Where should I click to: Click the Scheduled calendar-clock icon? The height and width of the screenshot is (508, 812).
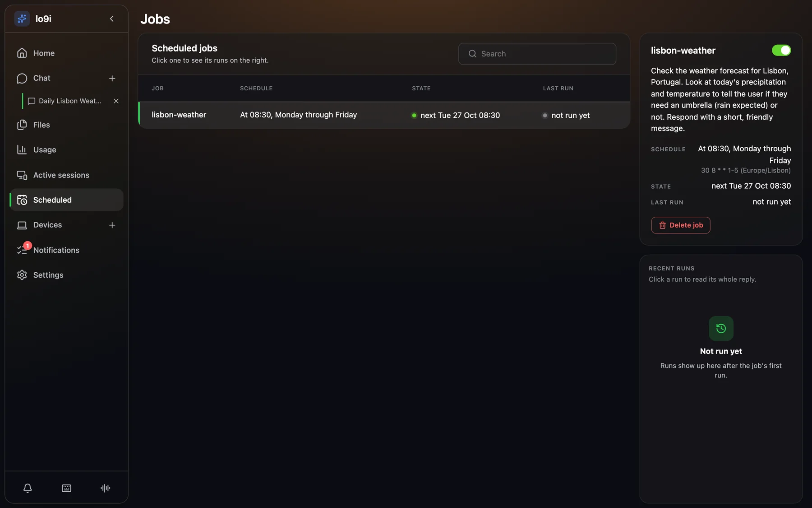coord(22,200)
